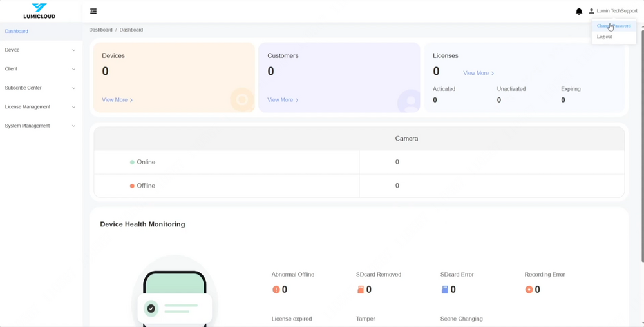
Task: Click the hamburger menu collapse icon
Action: coord(93,11)
